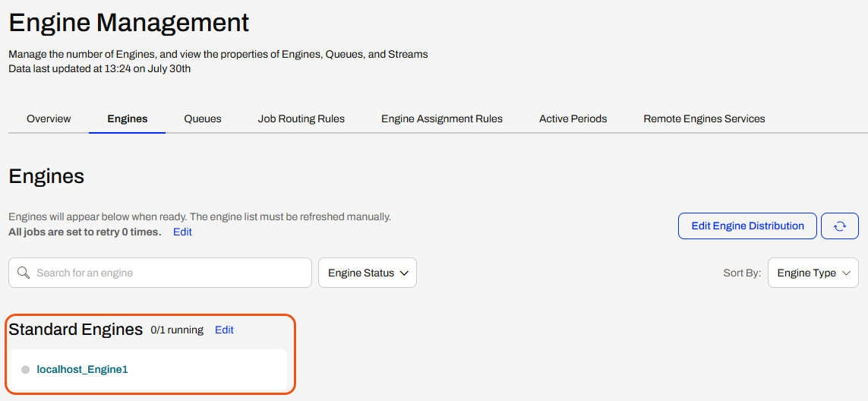Click Edit Engine Distribution button

pyautogui.click(x=747, y=226)
